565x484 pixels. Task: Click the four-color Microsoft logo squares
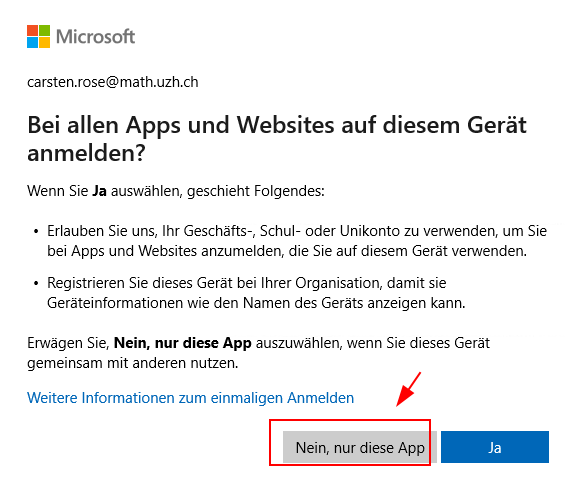38,36
